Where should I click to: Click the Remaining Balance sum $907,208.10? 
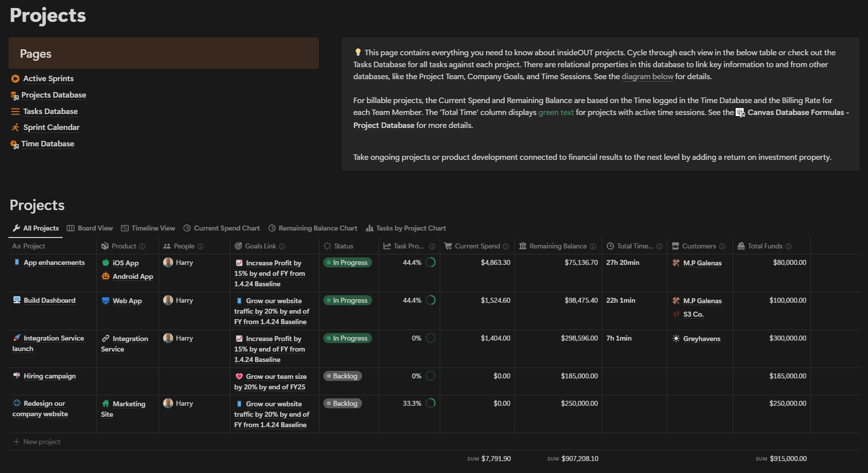pos(573,459)
